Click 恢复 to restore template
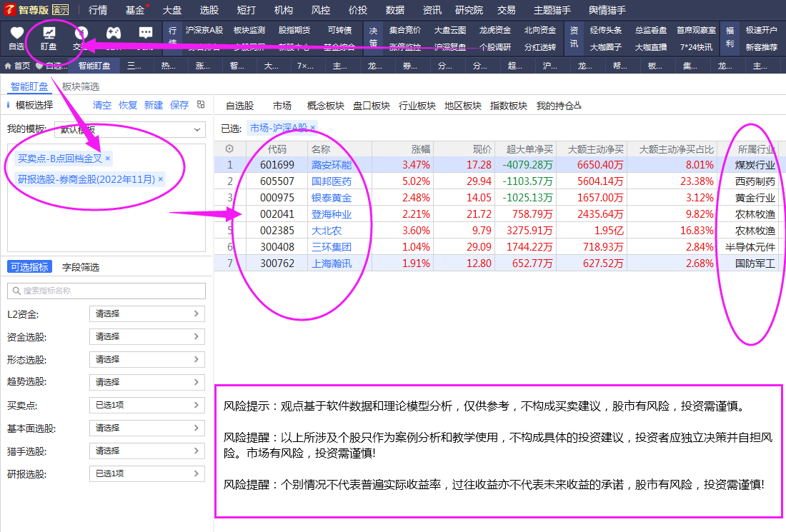Screen dimensions: 786x532 pyautogui.click(x=128, y=105)
